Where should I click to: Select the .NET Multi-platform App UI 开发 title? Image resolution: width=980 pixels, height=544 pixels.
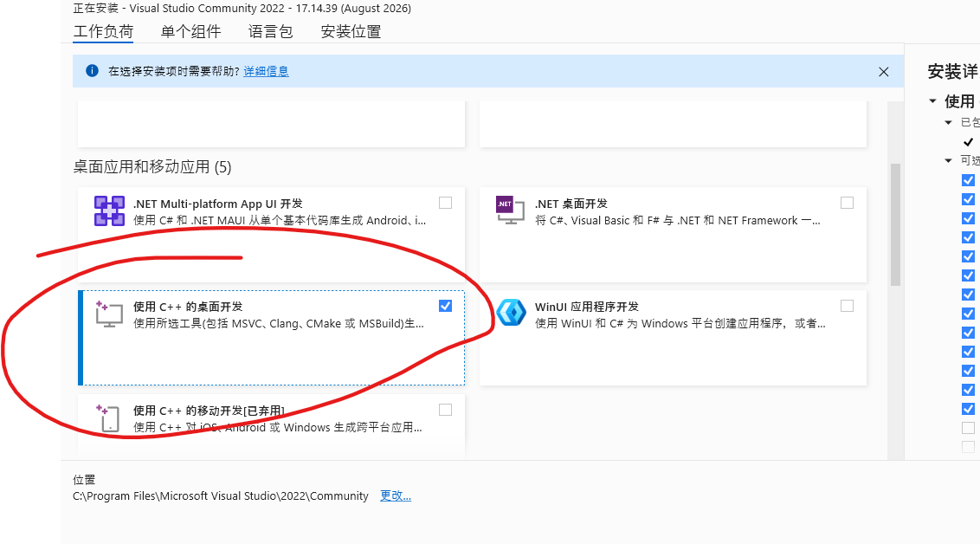click(x=218, y=204)
